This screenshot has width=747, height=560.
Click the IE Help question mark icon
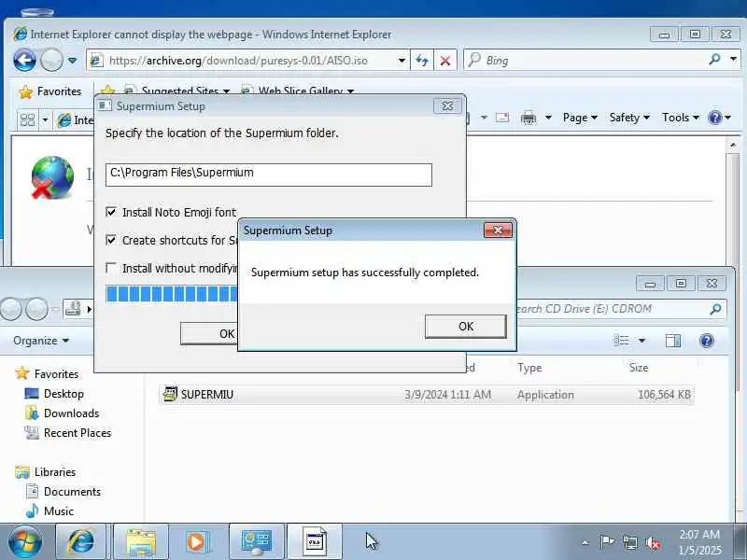pos(715,118)
